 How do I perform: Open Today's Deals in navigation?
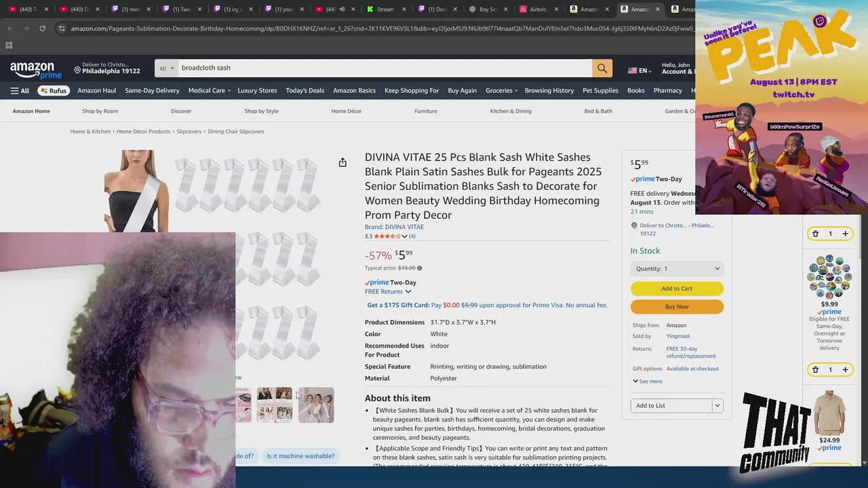tap(304, 90)
